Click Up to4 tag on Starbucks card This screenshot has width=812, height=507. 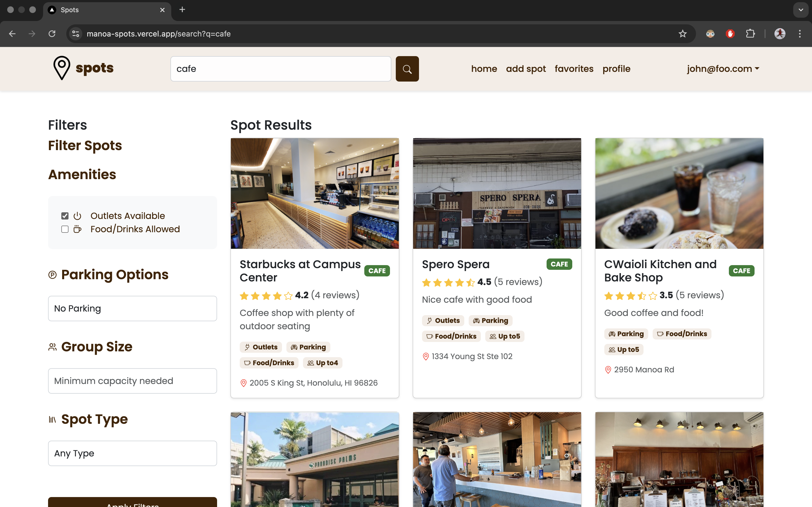pos(323,363)
